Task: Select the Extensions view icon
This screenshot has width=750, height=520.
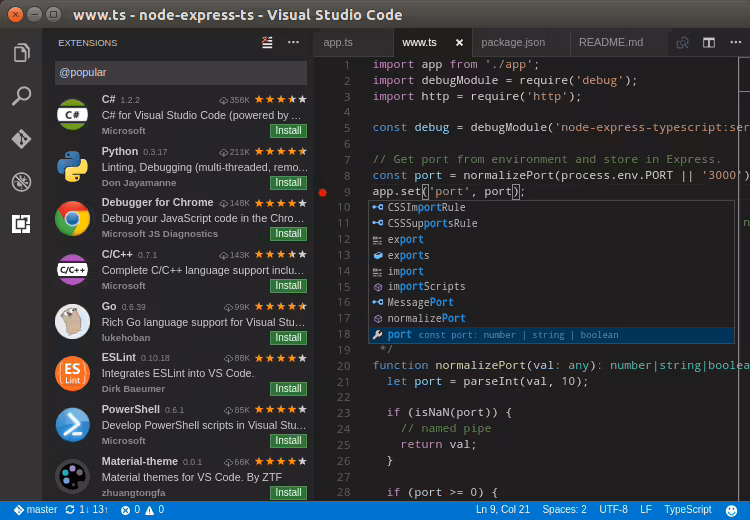Action: [21, 224]
